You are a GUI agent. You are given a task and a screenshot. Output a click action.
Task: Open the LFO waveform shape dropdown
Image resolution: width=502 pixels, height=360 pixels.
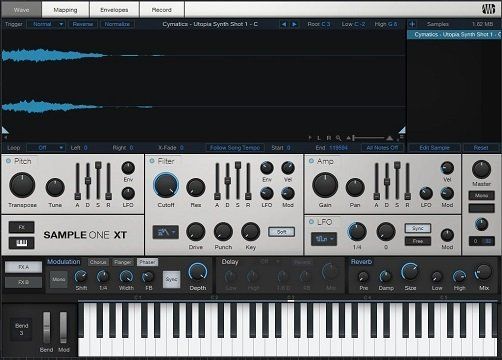[x=324, y=239]
